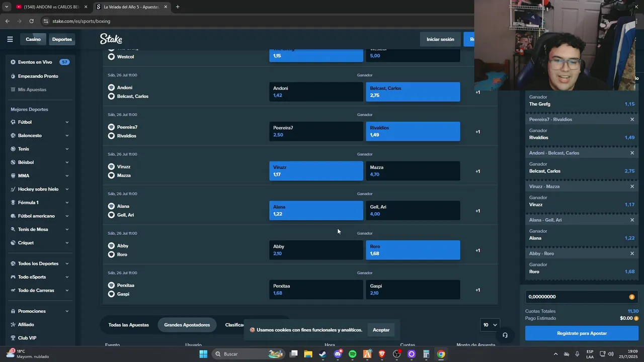This screenshot has height=362, width=644.
Task: Click the bet amount input field
Action: click(582, 297)
